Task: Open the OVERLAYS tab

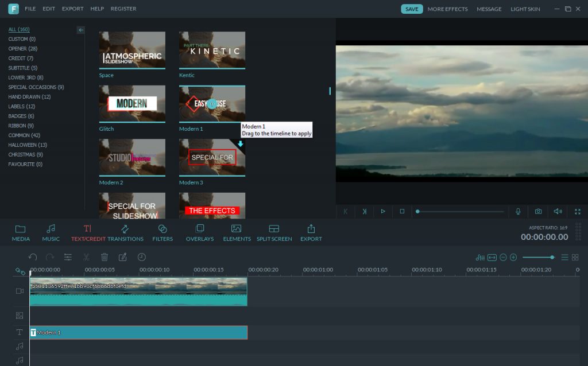Action: [x=200, y=233]
